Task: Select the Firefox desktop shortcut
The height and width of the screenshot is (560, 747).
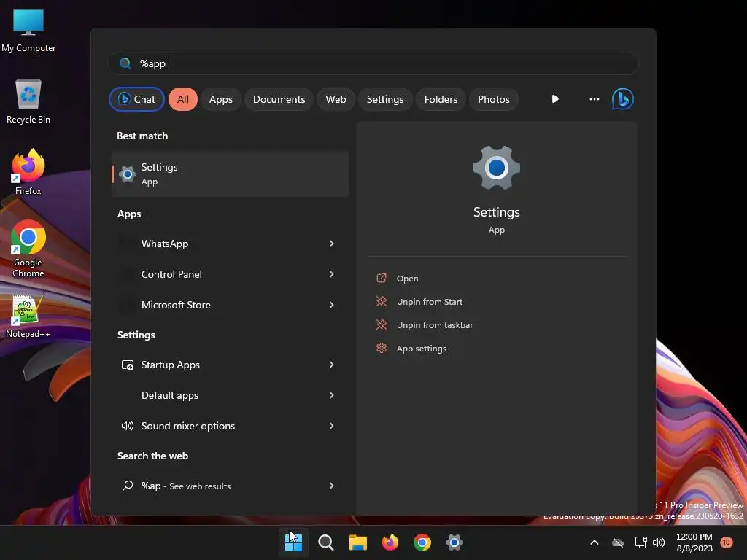Action: click(x=28, y=172)
